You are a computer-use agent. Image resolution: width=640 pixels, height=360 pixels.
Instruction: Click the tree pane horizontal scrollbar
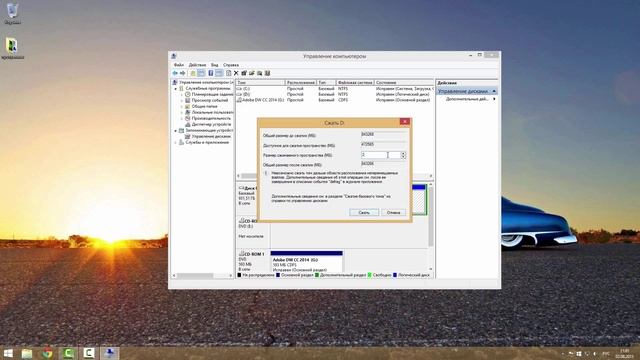tap(202, 276)
